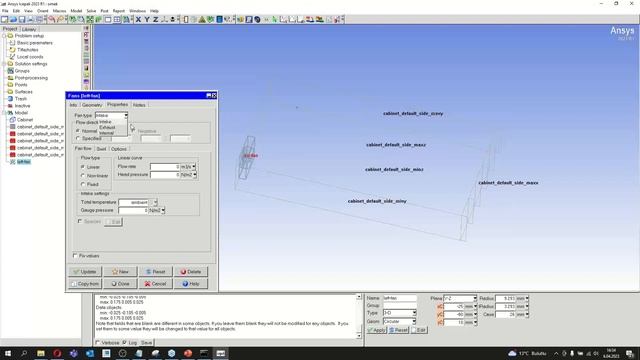Click the Done button
This screenshot has height=360, width=640.
click(120, 284)
